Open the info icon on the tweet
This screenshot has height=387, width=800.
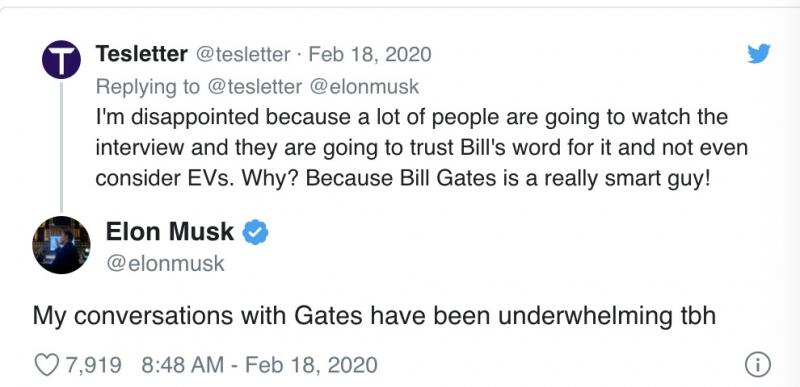(758, 366)
